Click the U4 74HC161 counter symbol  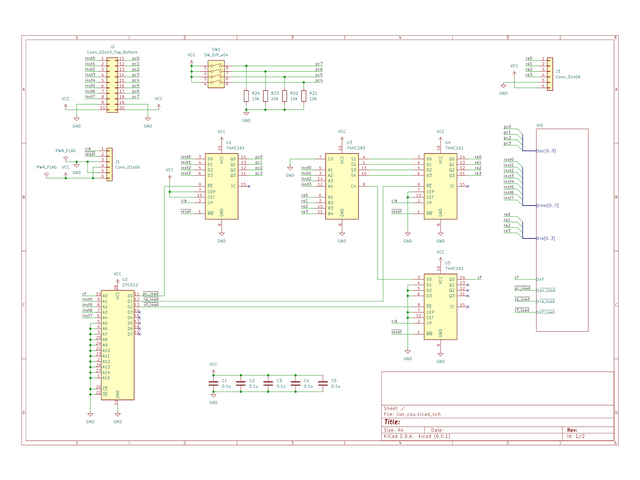(x=440, y=186)
